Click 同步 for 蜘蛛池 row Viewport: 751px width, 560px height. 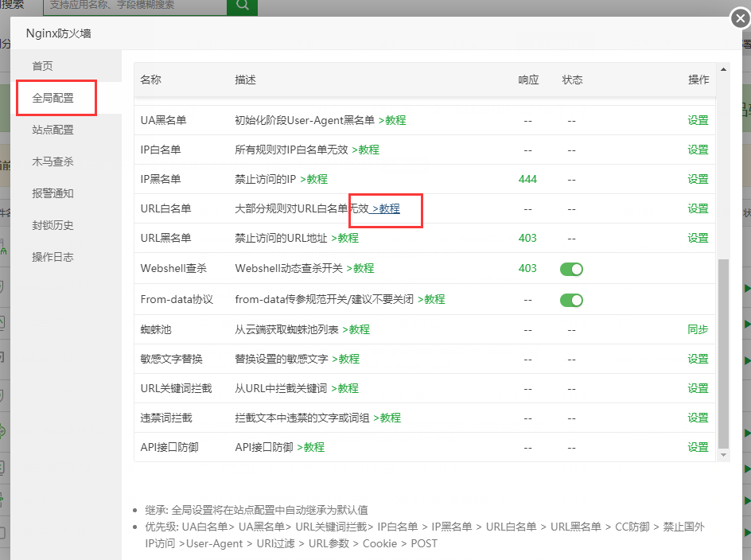(x=698, y=329)
